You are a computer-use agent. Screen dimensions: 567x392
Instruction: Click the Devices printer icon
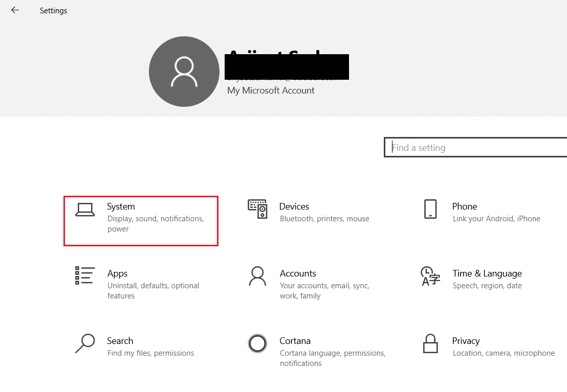257,209
